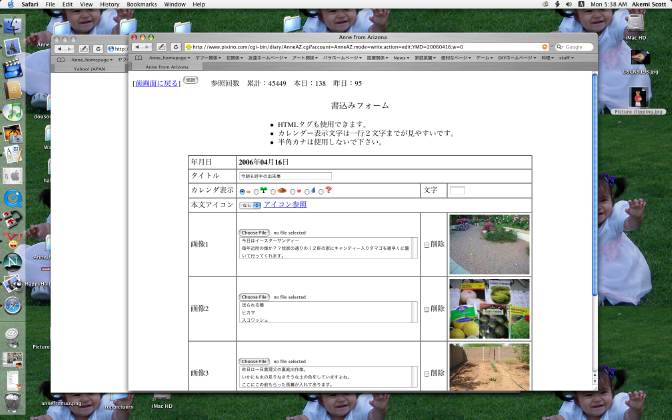This screenshot has width=672, height=420.
Task: Launch QuickTime Player from the Dock
Action: [x=12, y=199]
